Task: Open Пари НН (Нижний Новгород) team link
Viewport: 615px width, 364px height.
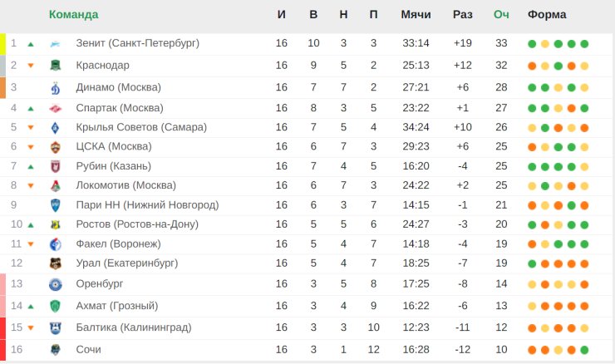Action: [147, 205]
